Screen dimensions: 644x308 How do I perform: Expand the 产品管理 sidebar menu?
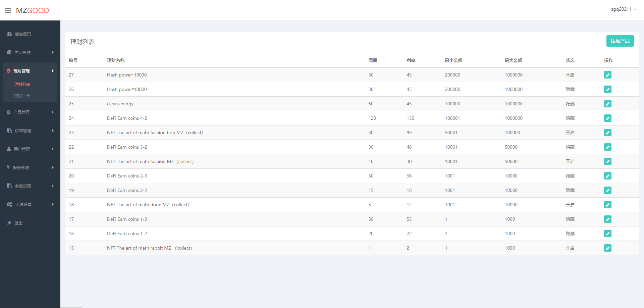point(30,112)
